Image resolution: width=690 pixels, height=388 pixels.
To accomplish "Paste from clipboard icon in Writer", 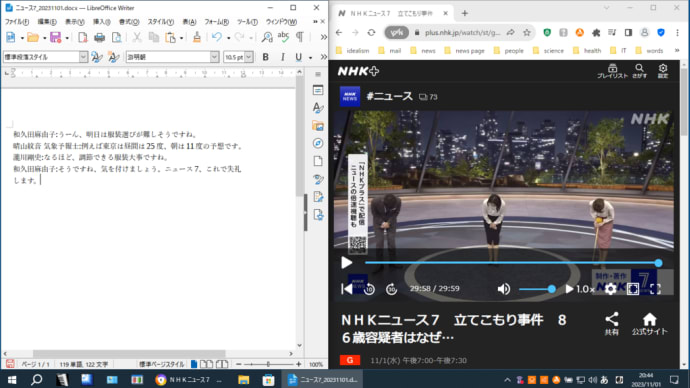I will point(170,37).
